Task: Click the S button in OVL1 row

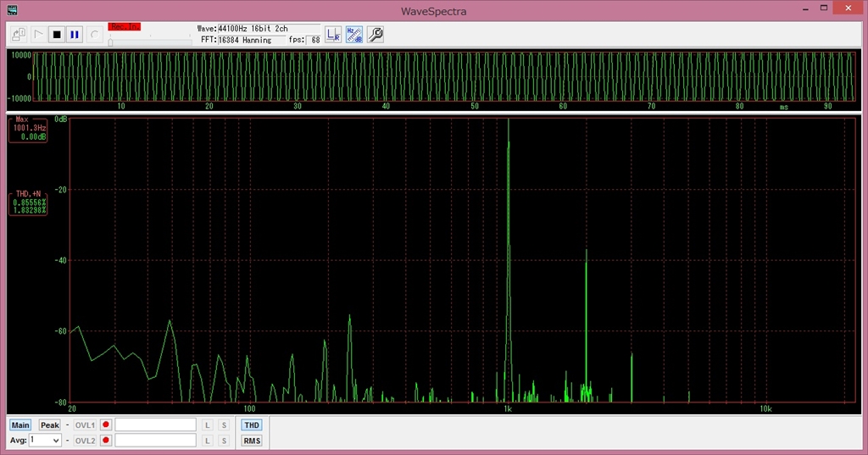Action: point(224,425)
